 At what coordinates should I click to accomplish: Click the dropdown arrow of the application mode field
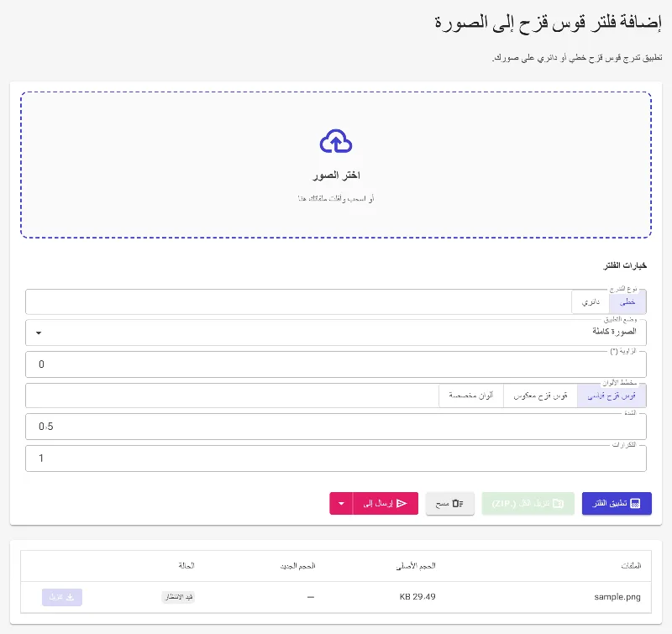click(x=39, y=333)
